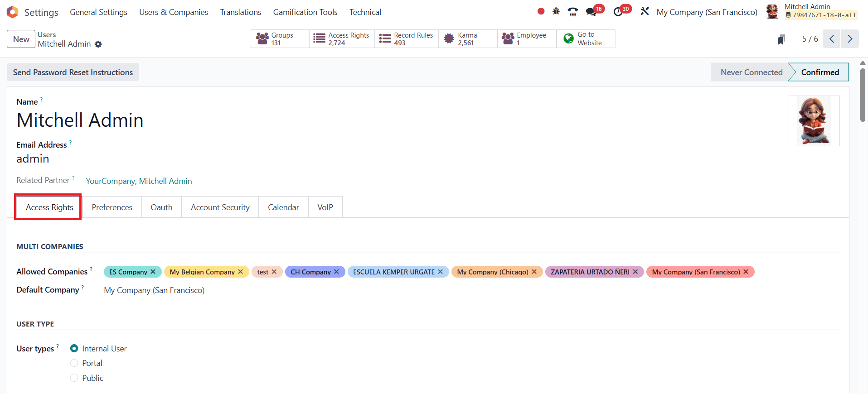868x394 pixels.
Task: Click the Settings app title
Action: point(41,12)
